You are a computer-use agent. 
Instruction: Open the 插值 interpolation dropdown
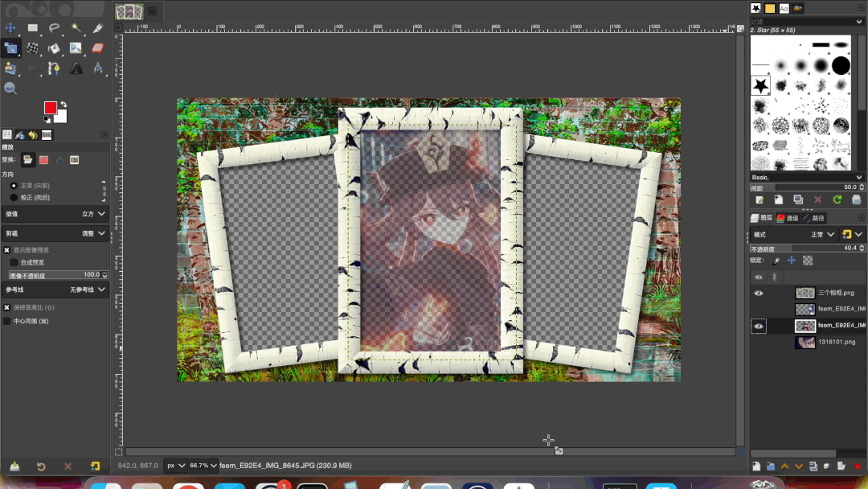pyautogui.click(x=55, y=214)
